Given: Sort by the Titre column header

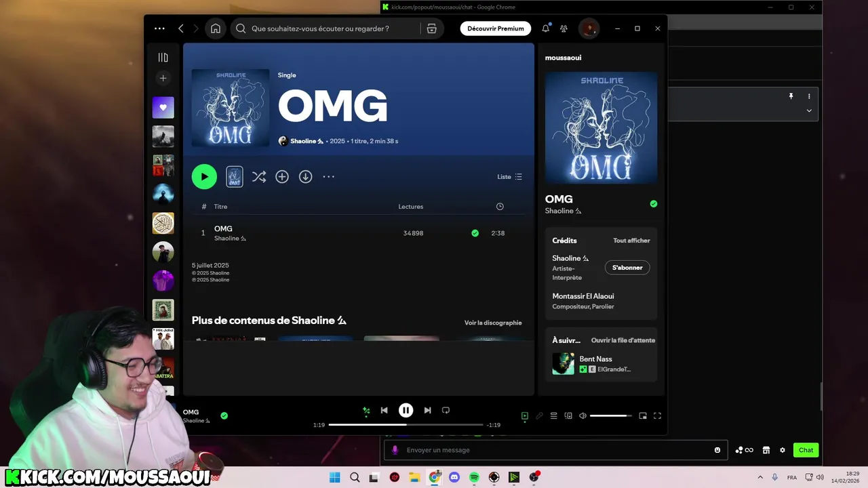Looking at the screenshot, I should click(x=220, y=207).
